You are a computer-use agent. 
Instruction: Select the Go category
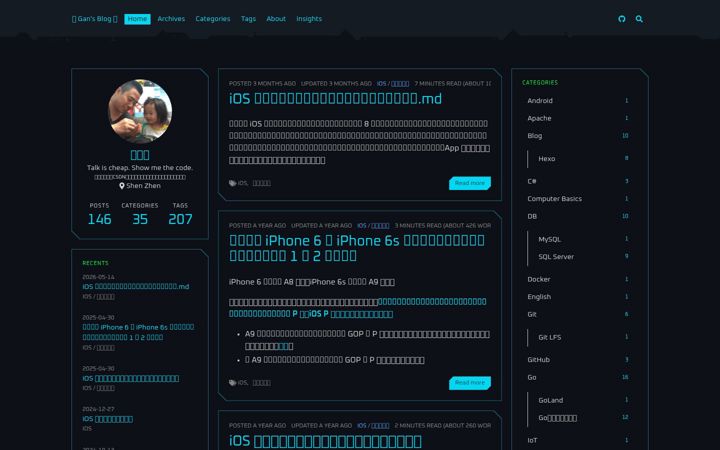click(579, 377)
